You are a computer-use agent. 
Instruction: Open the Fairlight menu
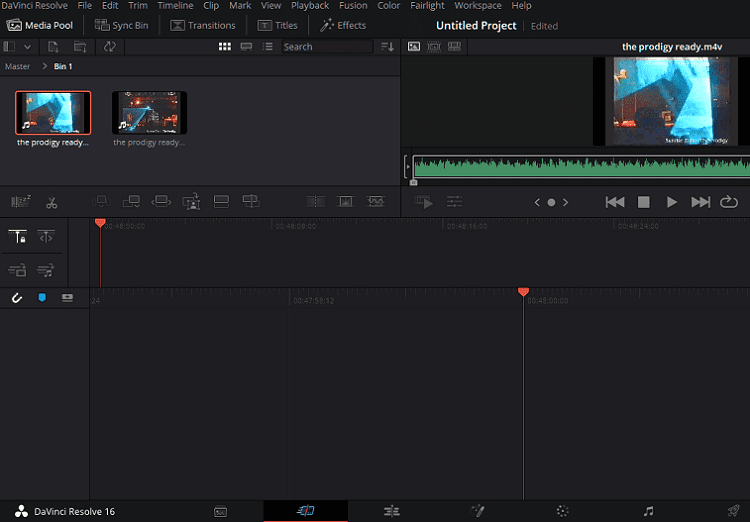click(427, 5)
